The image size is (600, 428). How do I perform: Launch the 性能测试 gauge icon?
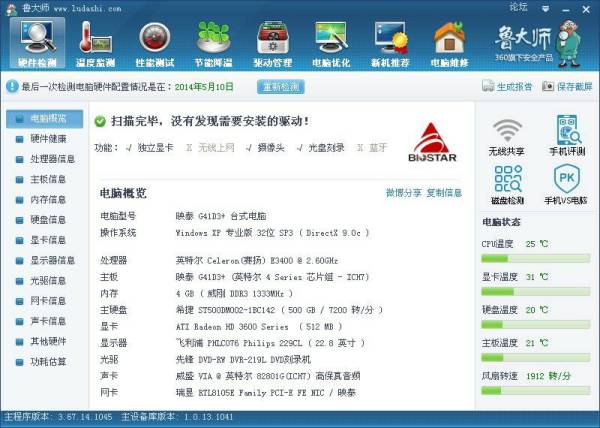click(x=155, y=43)
